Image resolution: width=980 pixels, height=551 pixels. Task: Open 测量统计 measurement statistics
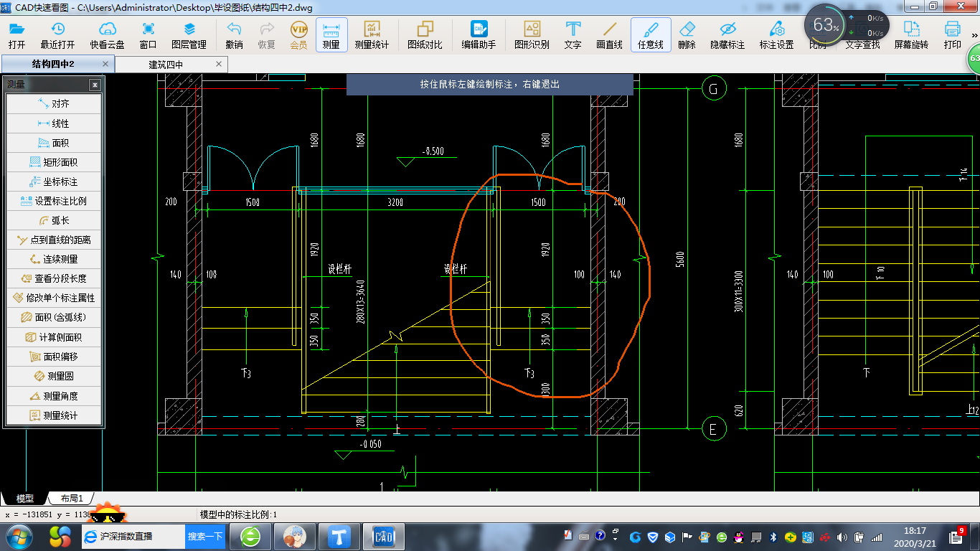pyautogui.click(x=372, y=35)
